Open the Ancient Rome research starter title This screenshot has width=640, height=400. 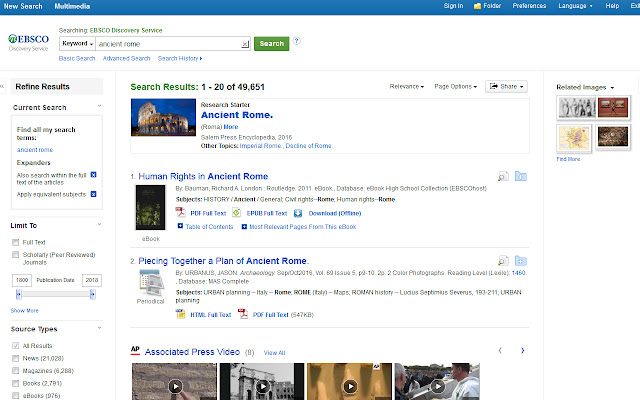237,115
